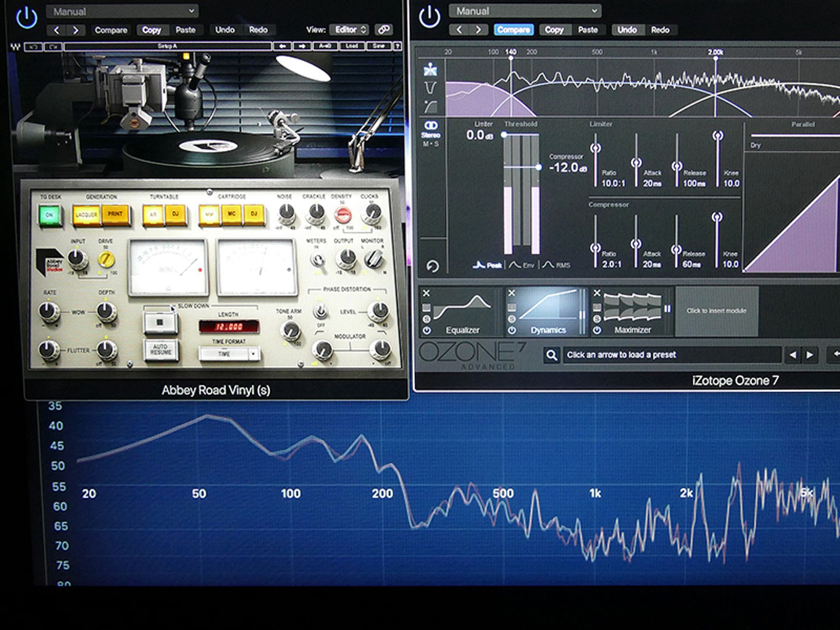
Task: Click Compare in Ozone 7 window
Action: [513, 30]
